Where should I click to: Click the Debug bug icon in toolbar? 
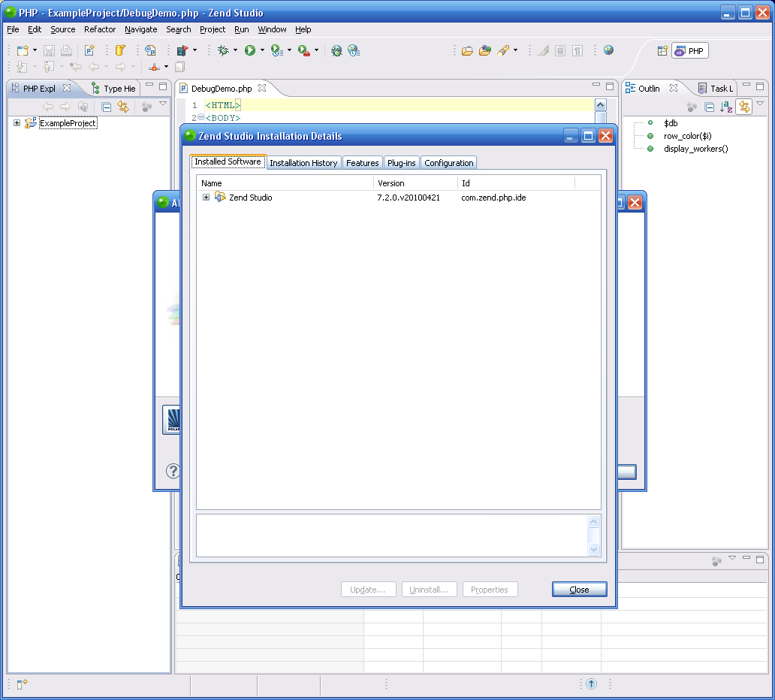223,50
